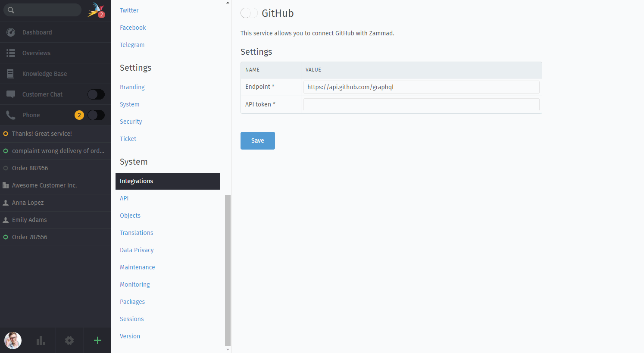Click the scrollbar down arrow
644x353 pixels.
pos(228,350)
